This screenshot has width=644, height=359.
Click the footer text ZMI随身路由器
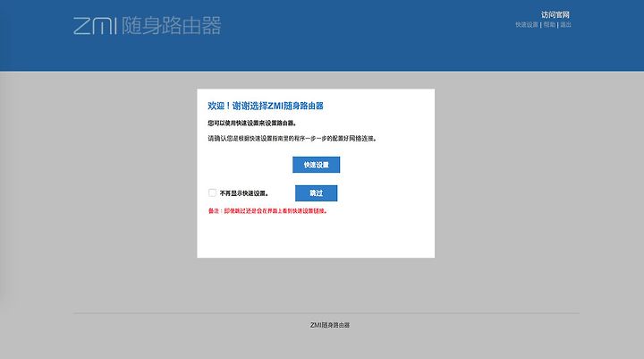tap(330, 325)
